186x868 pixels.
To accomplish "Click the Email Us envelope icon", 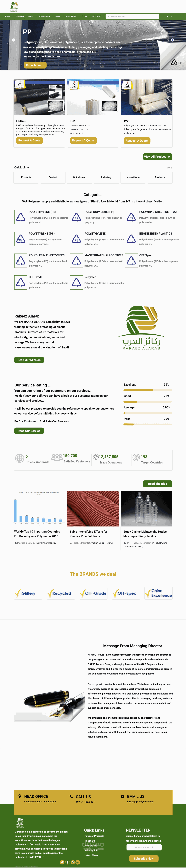I will [123, 797].
